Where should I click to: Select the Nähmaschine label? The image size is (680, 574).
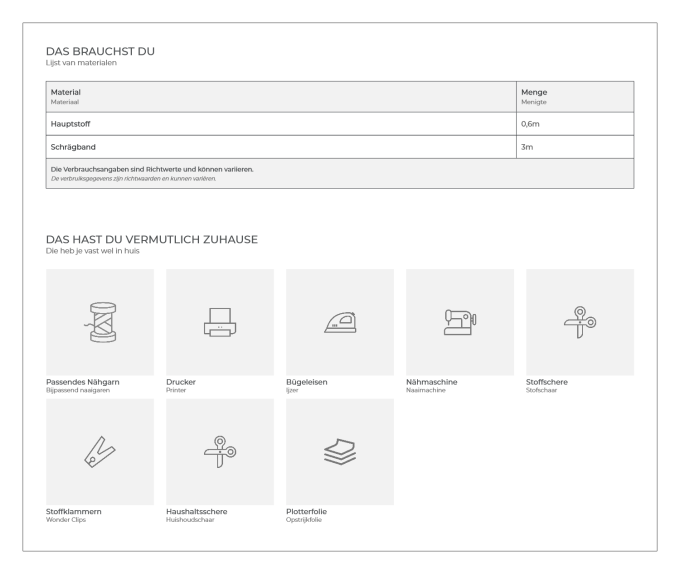point(432,382)
